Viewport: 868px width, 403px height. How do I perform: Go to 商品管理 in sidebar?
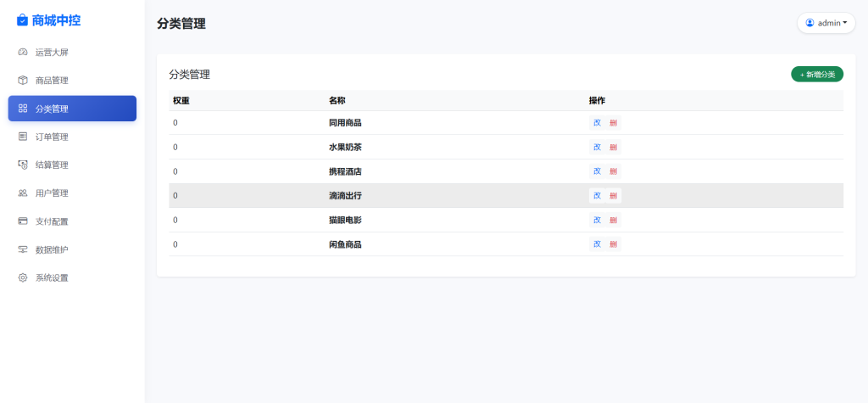[x=72, y=81]
